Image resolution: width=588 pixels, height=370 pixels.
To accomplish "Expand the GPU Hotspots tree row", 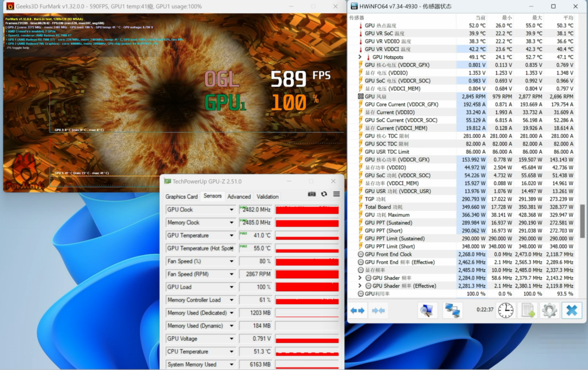I will tap(360, 57).
